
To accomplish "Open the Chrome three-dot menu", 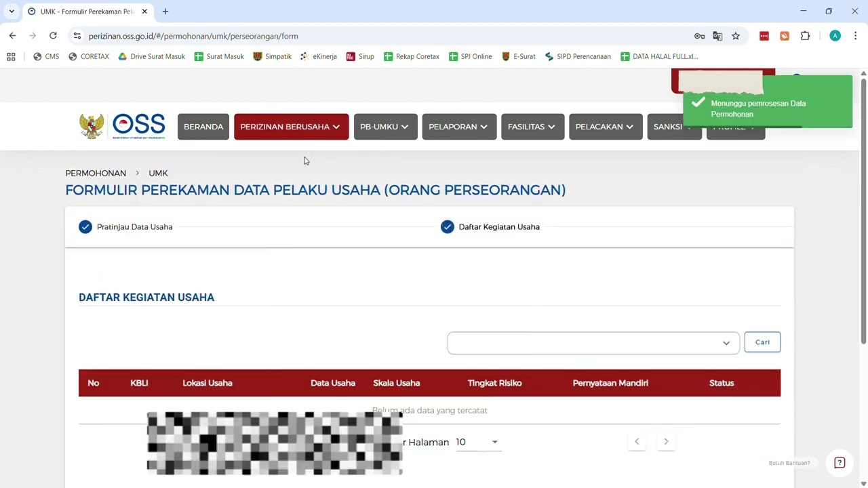I will tap(855, 36).
